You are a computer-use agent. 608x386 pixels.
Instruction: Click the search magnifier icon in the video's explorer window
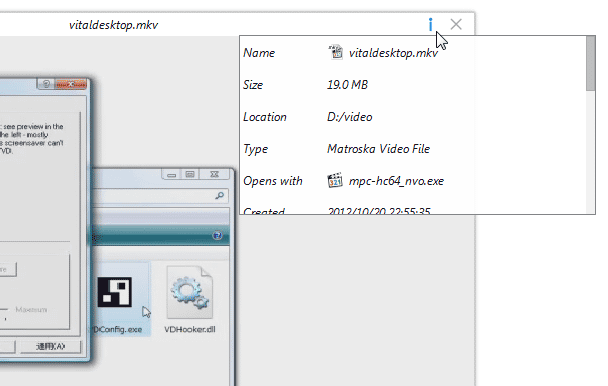[x=219, y=196]
